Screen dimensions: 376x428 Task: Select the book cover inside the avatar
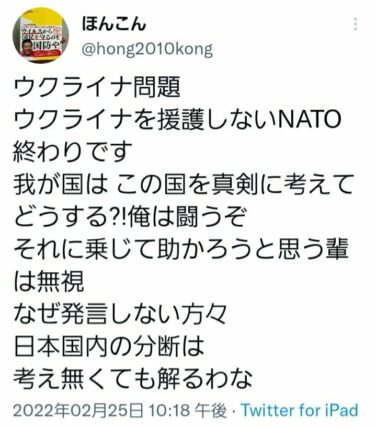(x=41, y=37)
